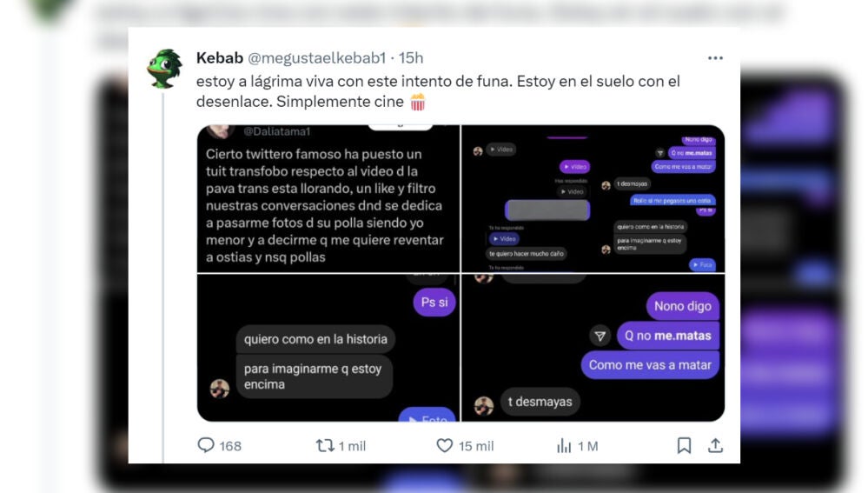Click the tweet text about intento de funa
Viewport: 868px width, 493px height.
[x=438, y=91]
